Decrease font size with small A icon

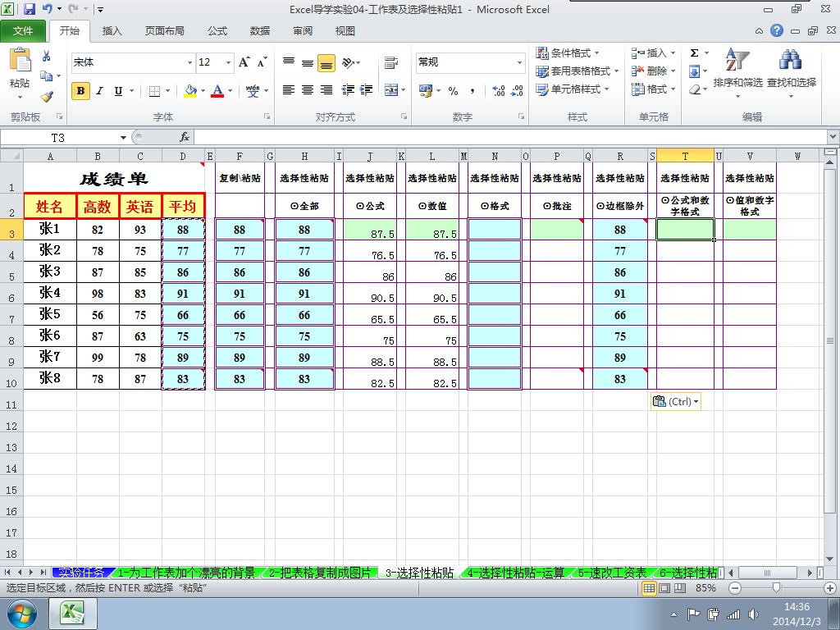tap(262, 62)
